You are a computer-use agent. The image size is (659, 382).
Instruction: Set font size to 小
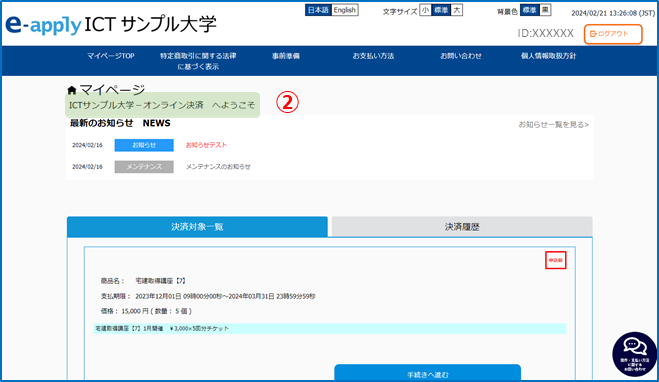point(426,10)
